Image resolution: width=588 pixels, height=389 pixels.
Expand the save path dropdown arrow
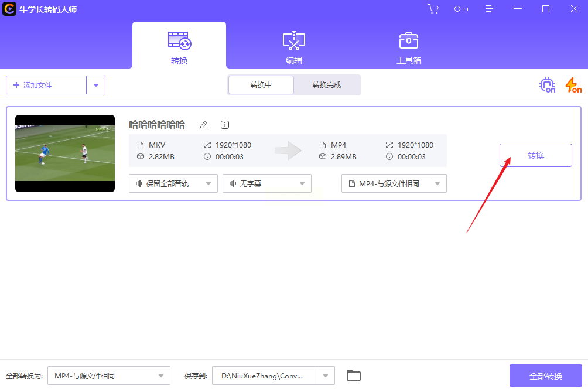[x=326, y=376]
